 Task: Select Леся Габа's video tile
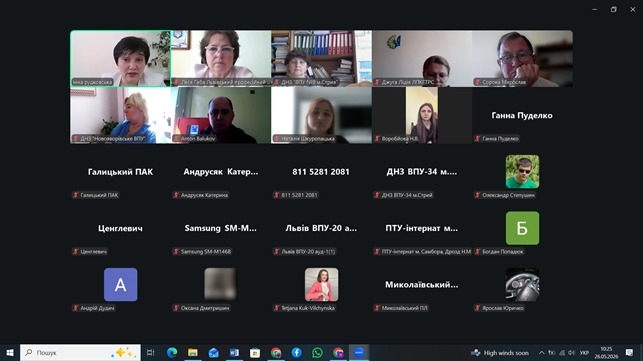coord(221,58)
